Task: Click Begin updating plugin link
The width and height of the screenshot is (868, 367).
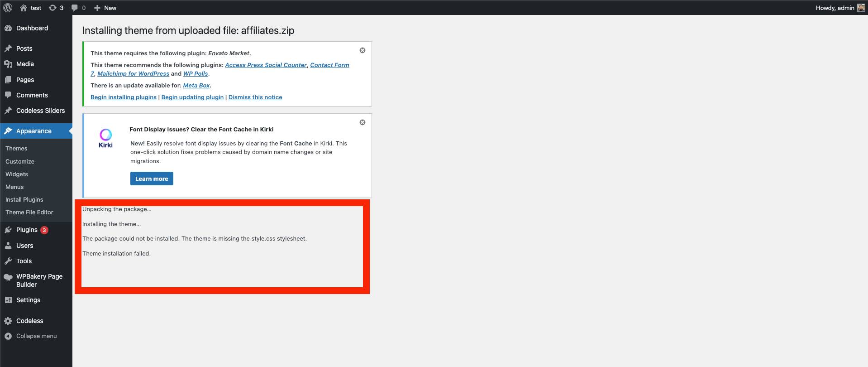Action: (x=192, y=97)
